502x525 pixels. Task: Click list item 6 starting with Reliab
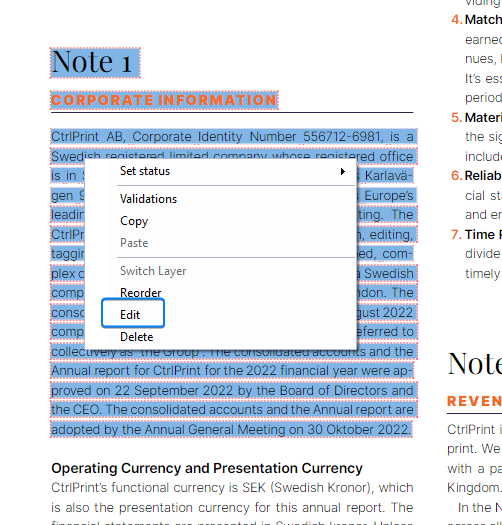(476, 175)
